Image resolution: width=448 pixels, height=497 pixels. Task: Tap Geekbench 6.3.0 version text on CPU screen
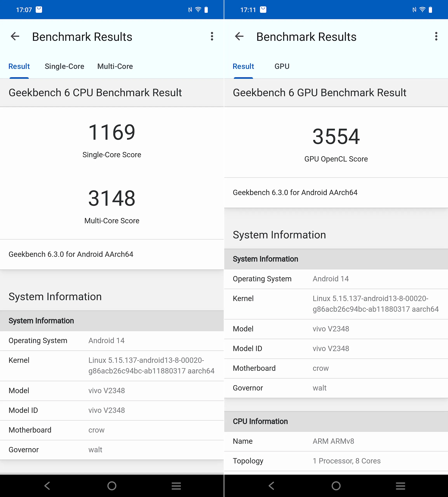[x=71, y=254]
